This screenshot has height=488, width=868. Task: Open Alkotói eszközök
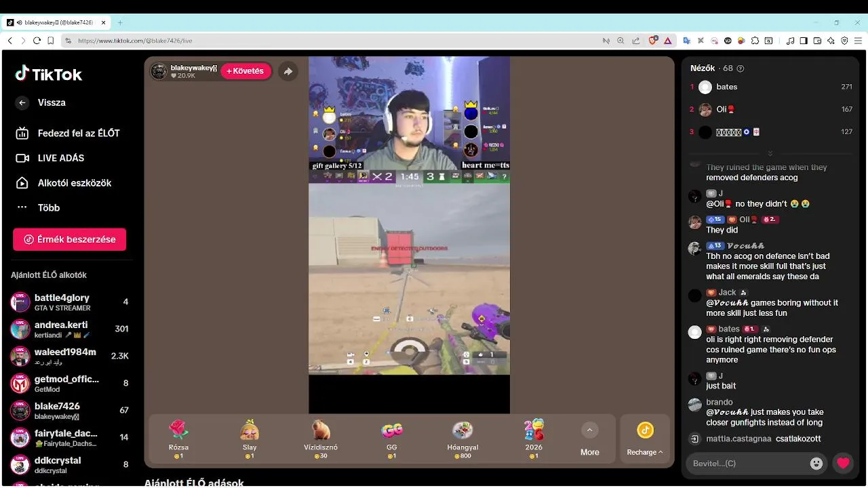tap(63, 183)
